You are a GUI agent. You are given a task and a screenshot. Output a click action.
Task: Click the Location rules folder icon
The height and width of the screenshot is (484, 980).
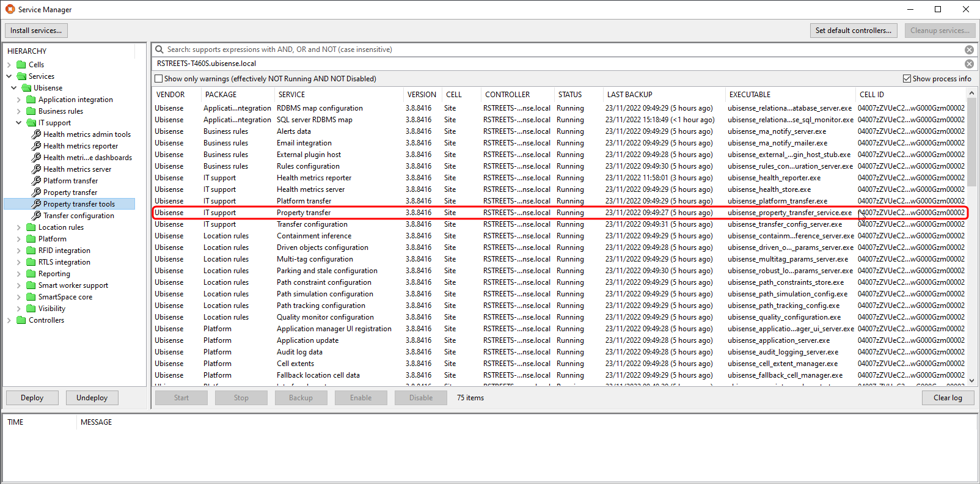(31, 227)
